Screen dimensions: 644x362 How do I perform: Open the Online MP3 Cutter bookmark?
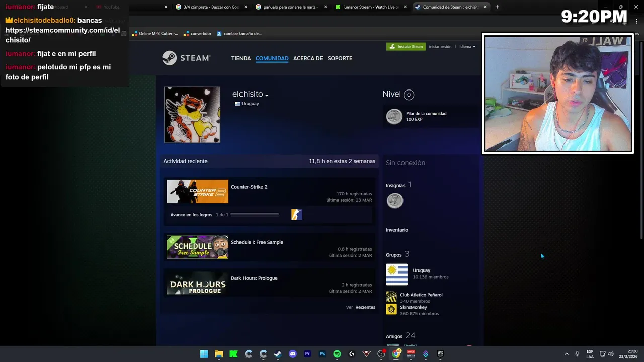155,34
